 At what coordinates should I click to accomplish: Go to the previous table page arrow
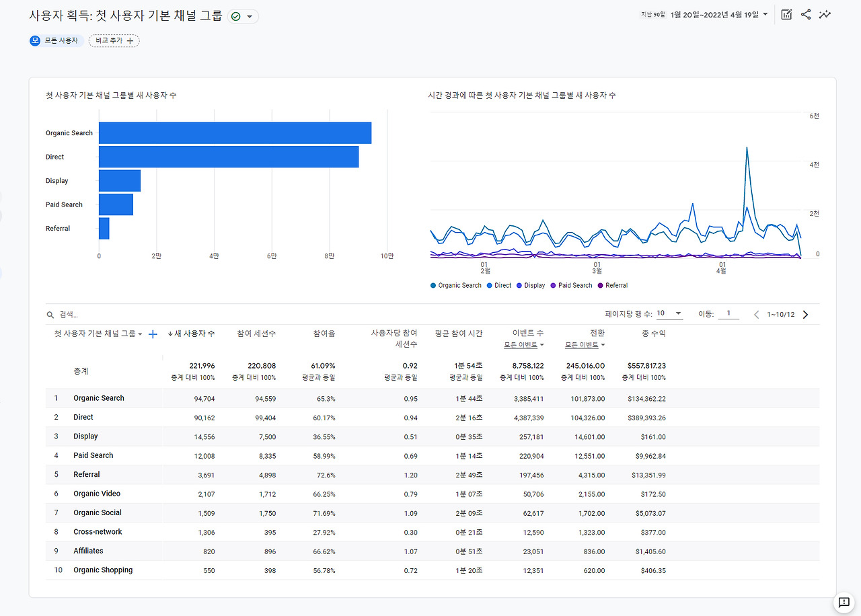pos(756,314)
